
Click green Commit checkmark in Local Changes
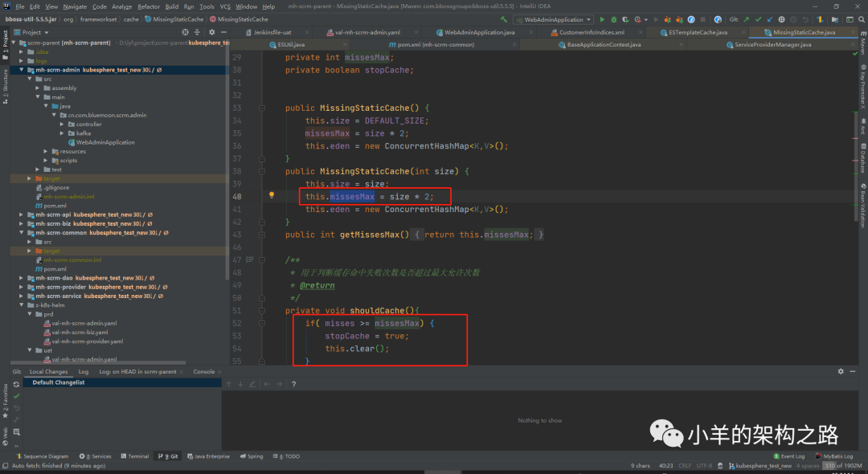click(x=16, y=396)
